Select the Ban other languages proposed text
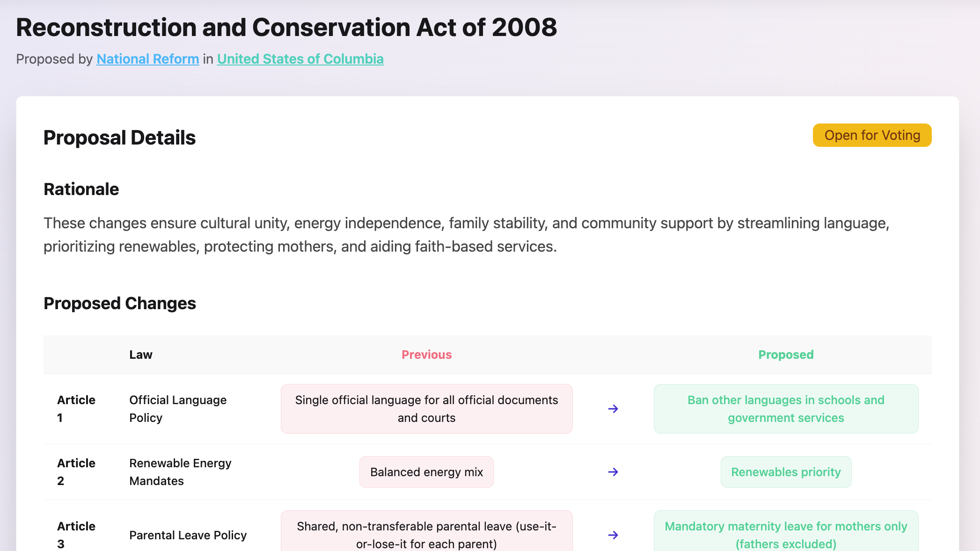This screenshot has width=980, height=551. (785, 408)
